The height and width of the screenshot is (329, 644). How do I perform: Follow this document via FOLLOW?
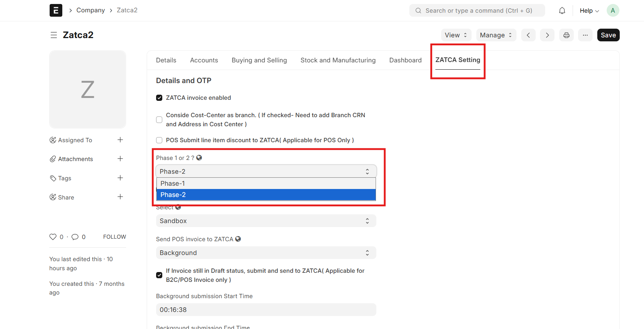(114, 237)
